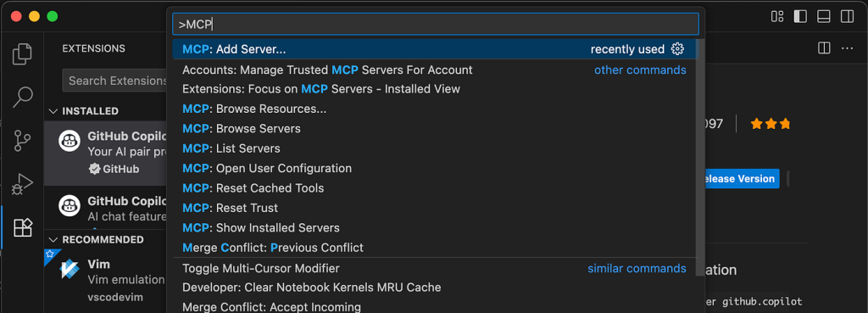Collapse the INSTALLED extensions section
Image resolution: width=868 pixels, height=313 pixels.
coord(53,111)
